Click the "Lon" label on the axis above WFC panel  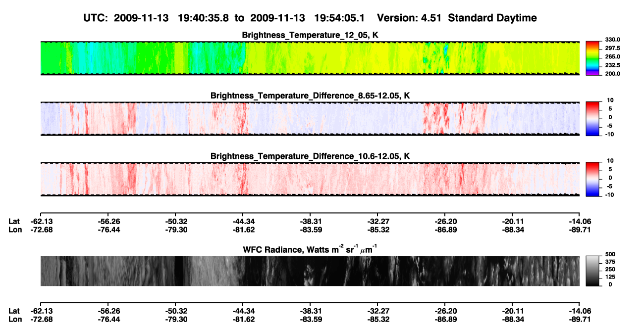coord(15,230)
